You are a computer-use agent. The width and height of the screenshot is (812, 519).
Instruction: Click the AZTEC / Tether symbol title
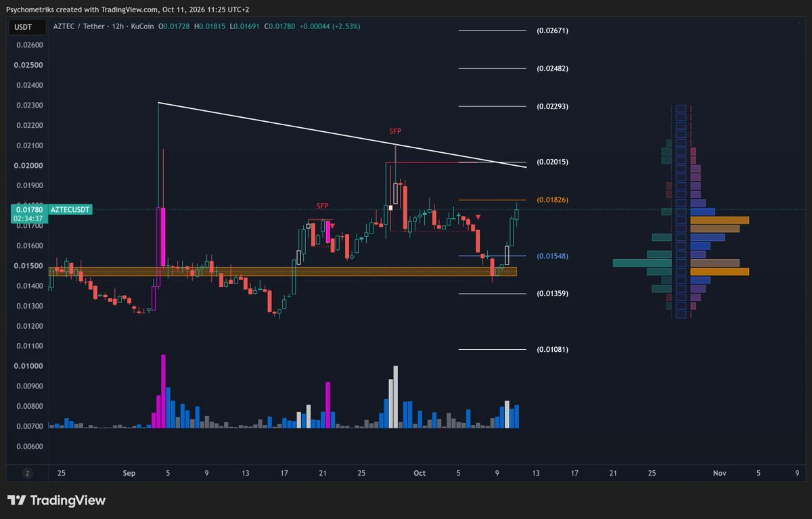[79, 26]
